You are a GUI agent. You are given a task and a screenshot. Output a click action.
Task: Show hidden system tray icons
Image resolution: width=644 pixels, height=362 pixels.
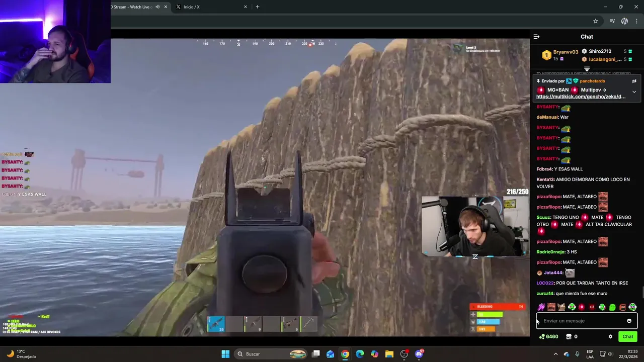coord(555,354)
